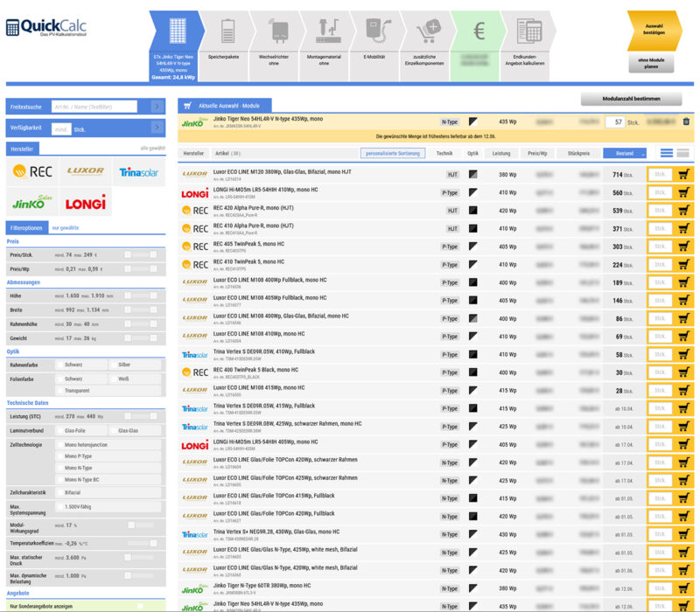Adjust the Preis/Stck. range slider
Screen dimensions: 700x612
coord(140,254)
